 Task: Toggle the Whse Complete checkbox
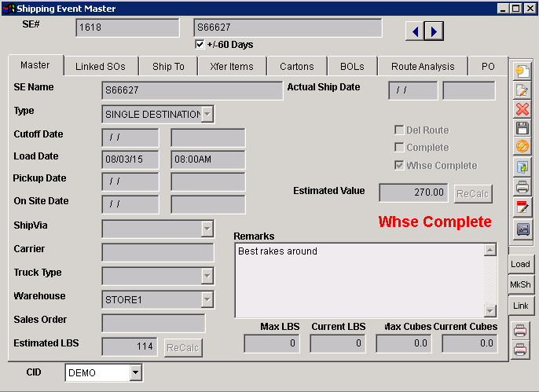point(400,166)
